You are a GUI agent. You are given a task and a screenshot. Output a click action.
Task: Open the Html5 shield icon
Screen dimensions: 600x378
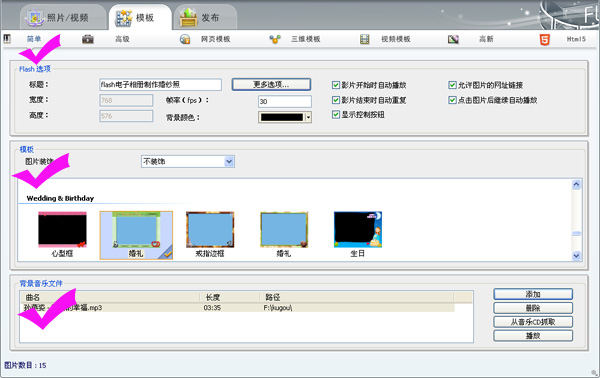coord(545,39)
